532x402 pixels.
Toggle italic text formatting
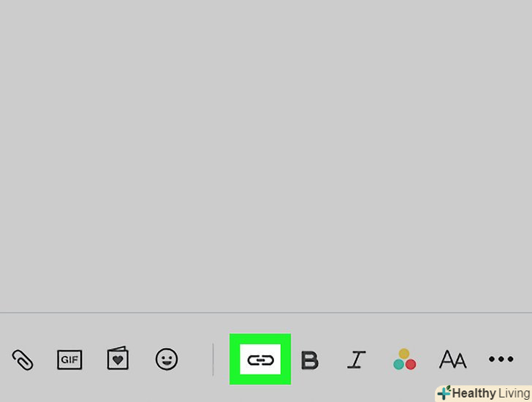pyautogui.click(x=357, y=360)
